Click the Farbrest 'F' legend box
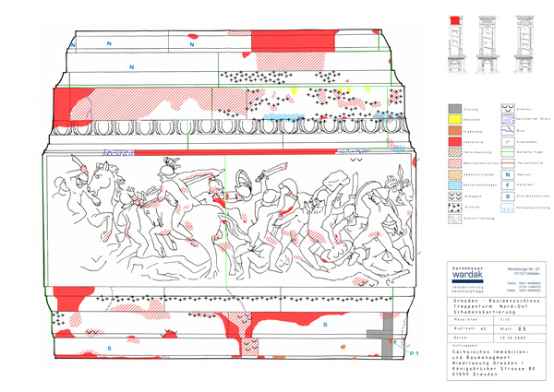Viewport: 554px width, 392px height. [508, 184]
